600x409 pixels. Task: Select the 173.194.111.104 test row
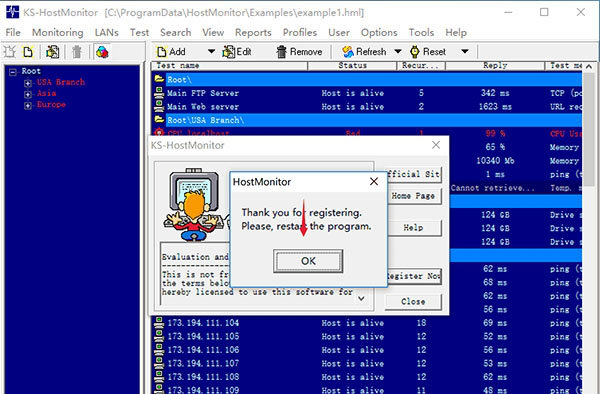coord(367,323)
